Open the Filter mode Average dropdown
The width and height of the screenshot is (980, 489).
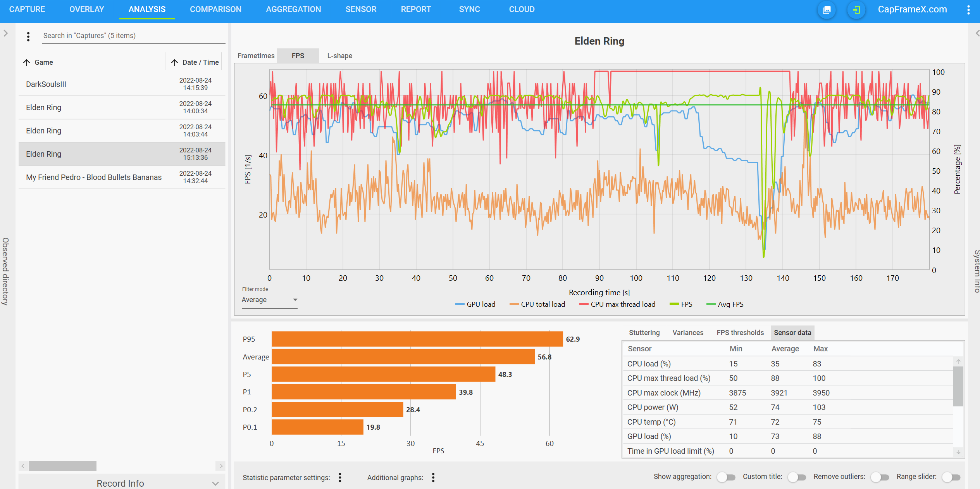[269, 300]
